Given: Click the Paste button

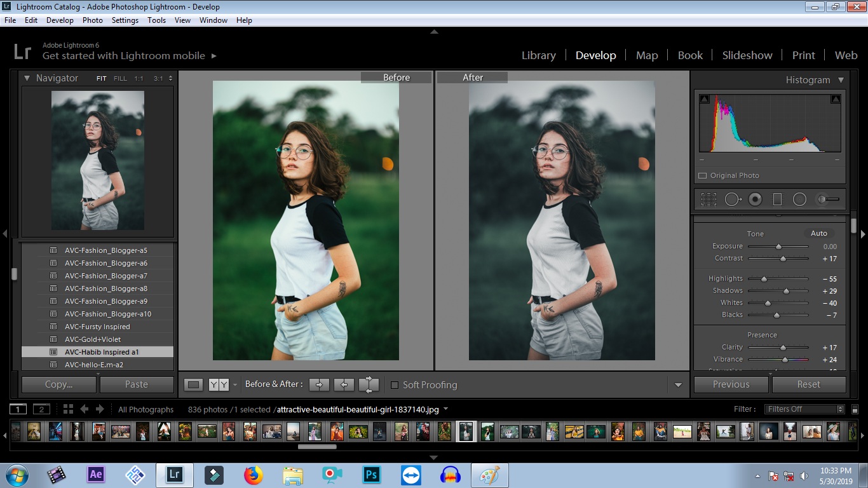Looking at the screenshot, I should (x=137, y=384).
